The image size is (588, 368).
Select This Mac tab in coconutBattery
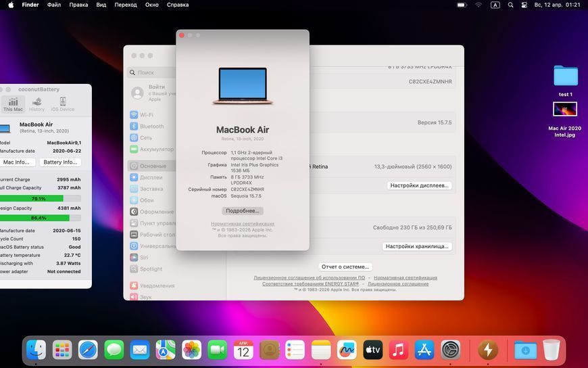pyautogui.click(x=13, y=104)
